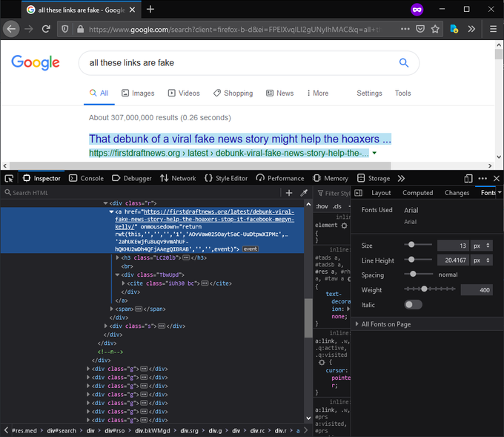Collapse the div class="r" node
The height and width of the screenshot is (437, 504).
point(105,203)
